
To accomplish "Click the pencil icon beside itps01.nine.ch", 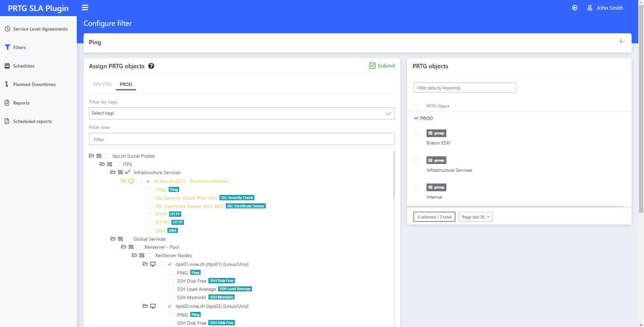I will pyautogui.click(x=169, y=264).
